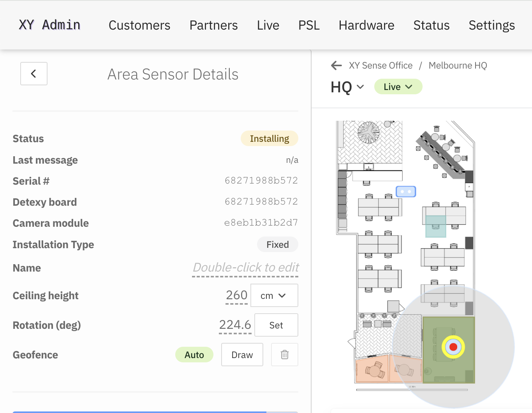Click the Last message value n/a
Image resolution: width=532 pixels, height=413 pixels.
pos(292,160)
